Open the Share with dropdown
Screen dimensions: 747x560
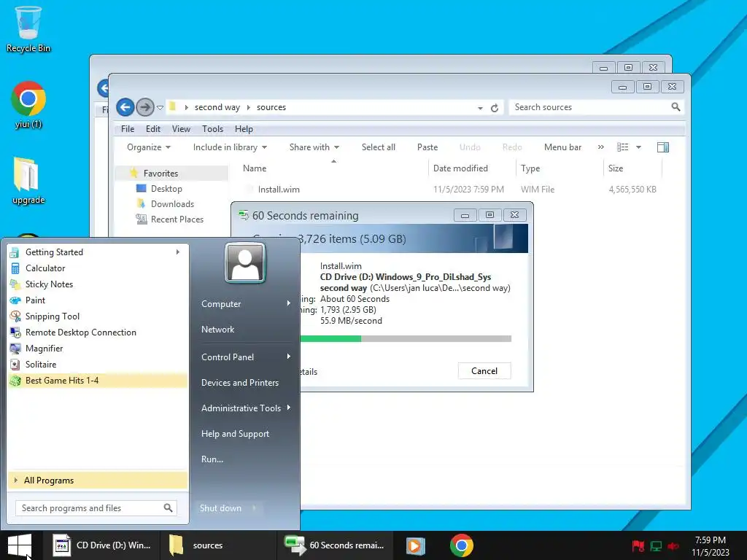click(314, 147)
